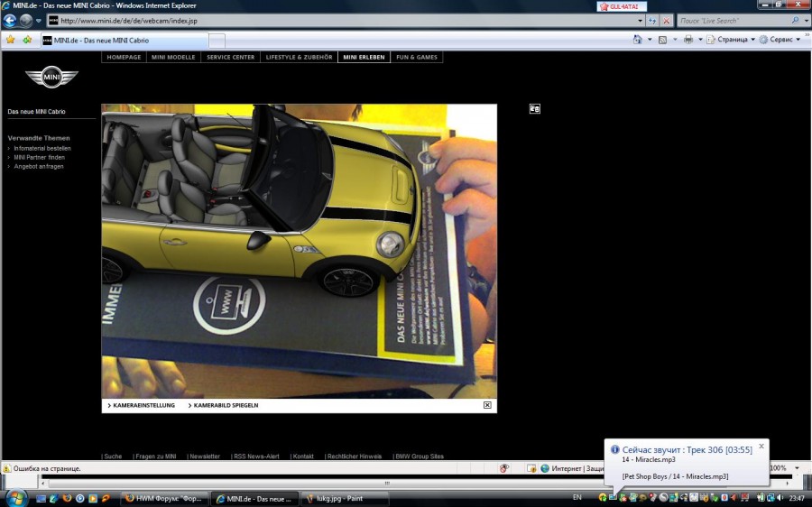Click the Das neue MINI Cabrio sidebar link
Screen dimensions: 812x507
click(x=36, y=111)
